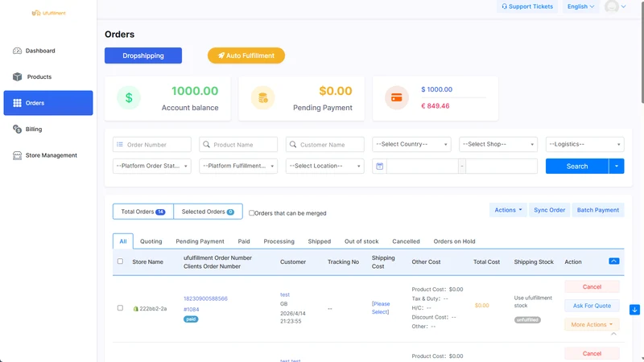This screenshot has width=644, height=362.
Task: Click the Search button
Action: tap(577, 167)
